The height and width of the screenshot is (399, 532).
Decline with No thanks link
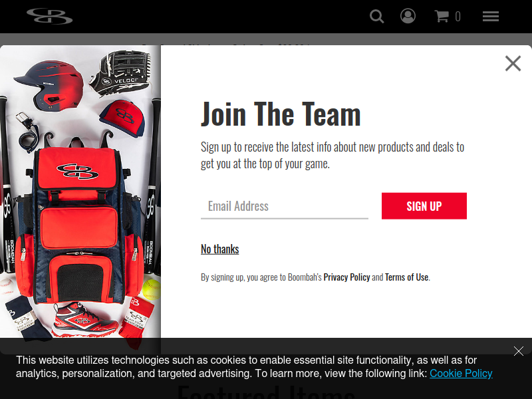[x=220, y=249]
